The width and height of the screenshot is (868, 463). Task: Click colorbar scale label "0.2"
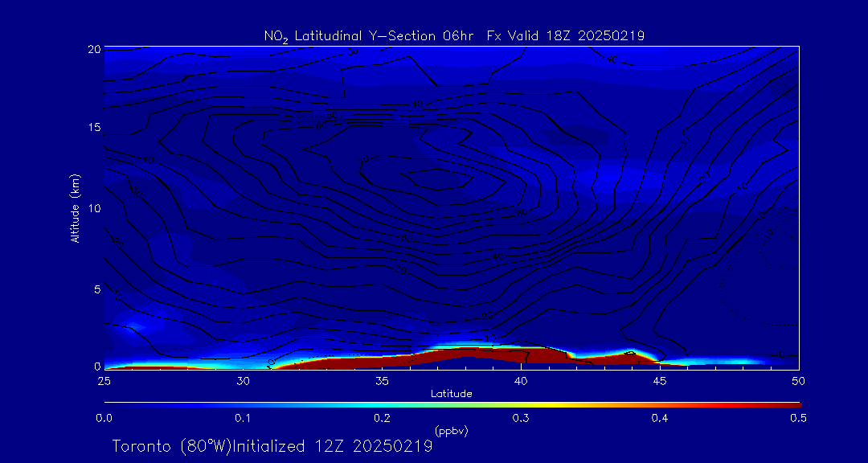(382, 419)
